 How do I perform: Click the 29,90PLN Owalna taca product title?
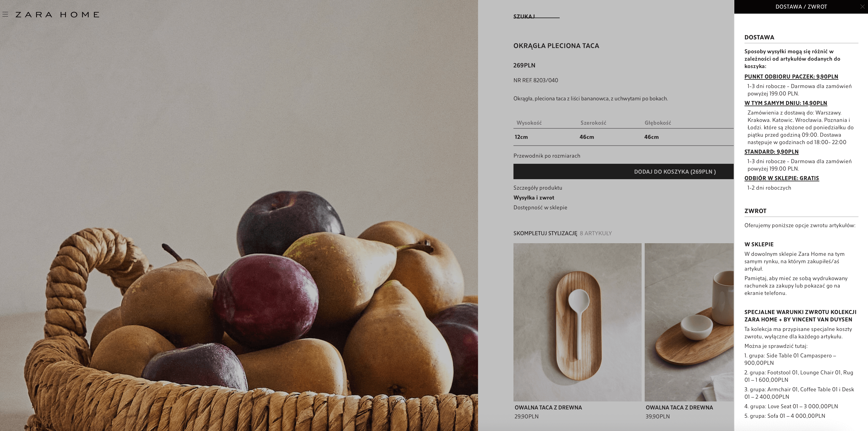(548, 407)
